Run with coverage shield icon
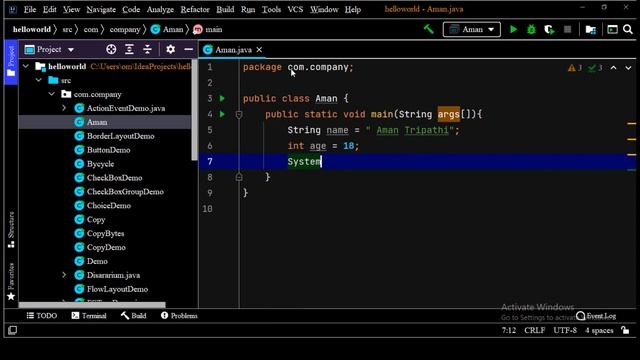This screenshot has width=640, height=360. tap(549, 29)
